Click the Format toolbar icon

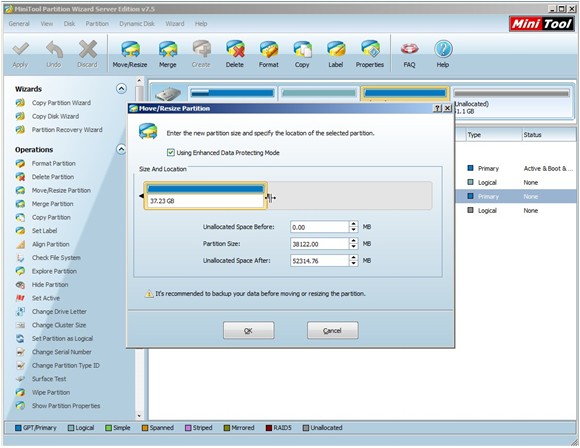click(x=269, y=50)
